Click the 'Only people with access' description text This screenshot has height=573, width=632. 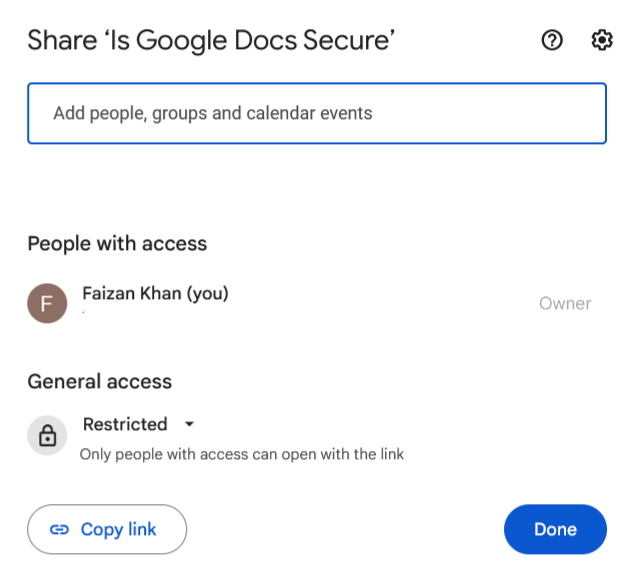click(241, 454)
